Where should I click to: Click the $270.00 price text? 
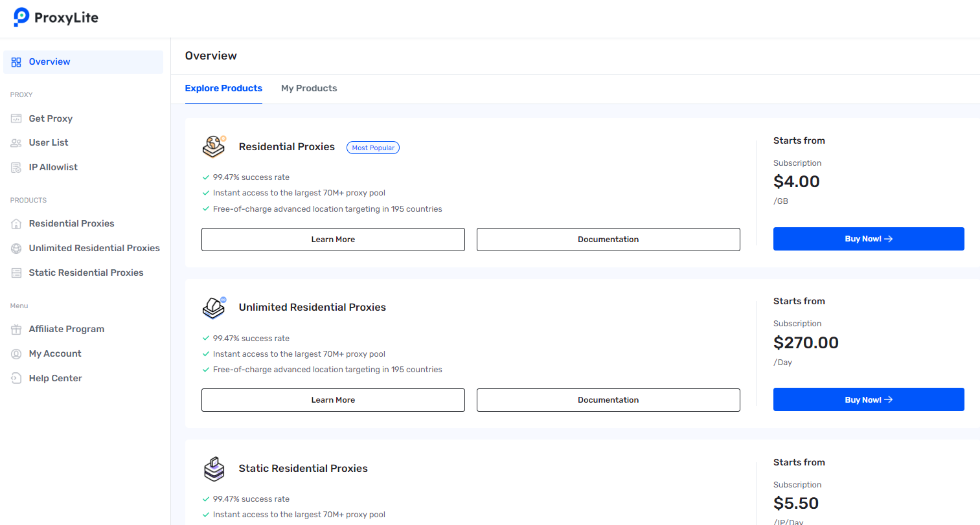click(x=806, y=342)
